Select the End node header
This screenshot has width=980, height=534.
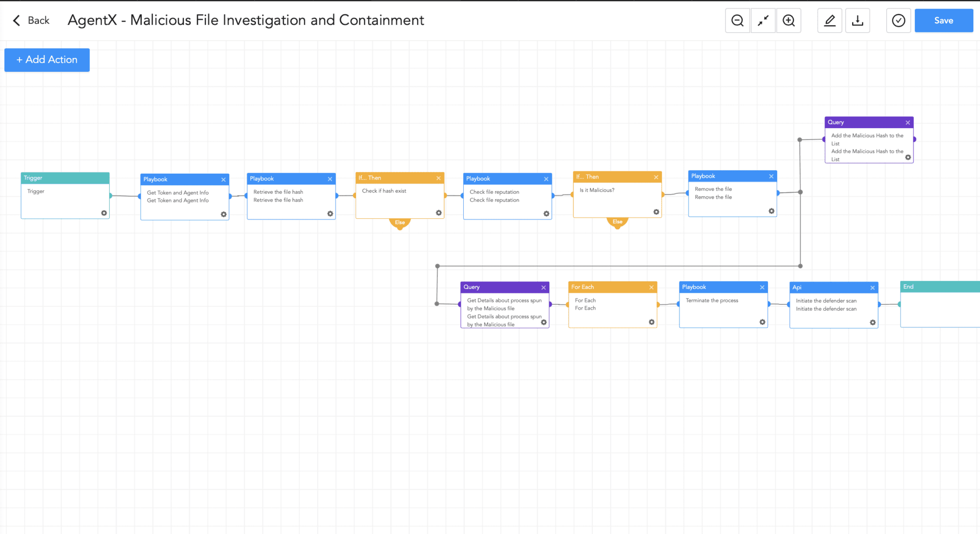pyautogui.click(x=939, y=287)
